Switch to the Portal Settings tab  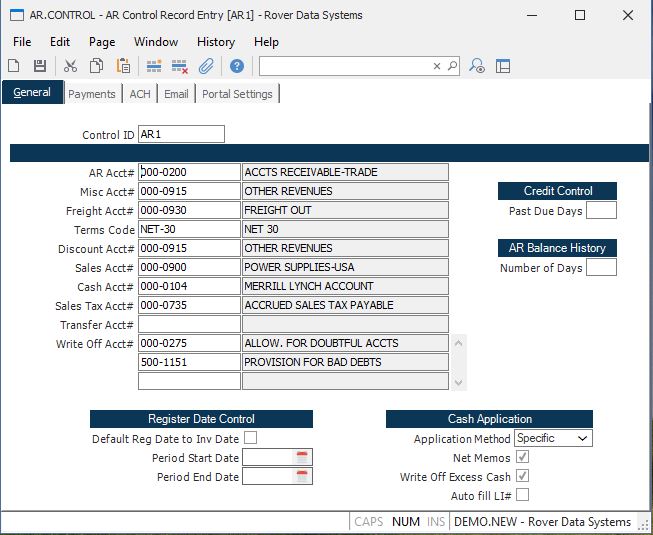coord(237,94)
